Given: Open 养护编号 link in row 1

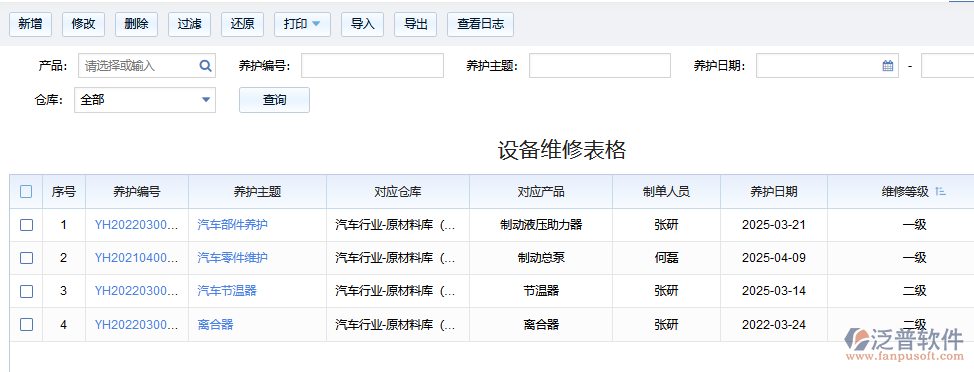Looking at the screenshot, I should click(137, 225).
